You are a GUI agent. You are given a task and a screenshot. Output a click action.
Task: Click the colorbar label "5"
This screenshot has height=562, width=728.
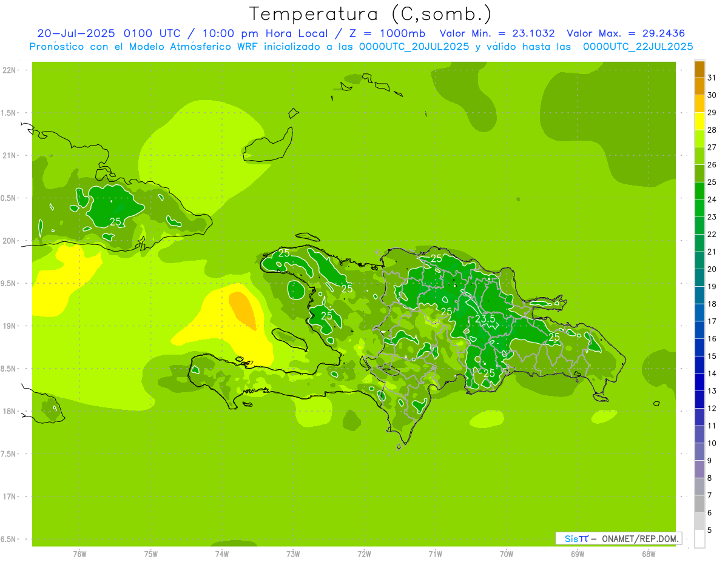tap(710, 530)
